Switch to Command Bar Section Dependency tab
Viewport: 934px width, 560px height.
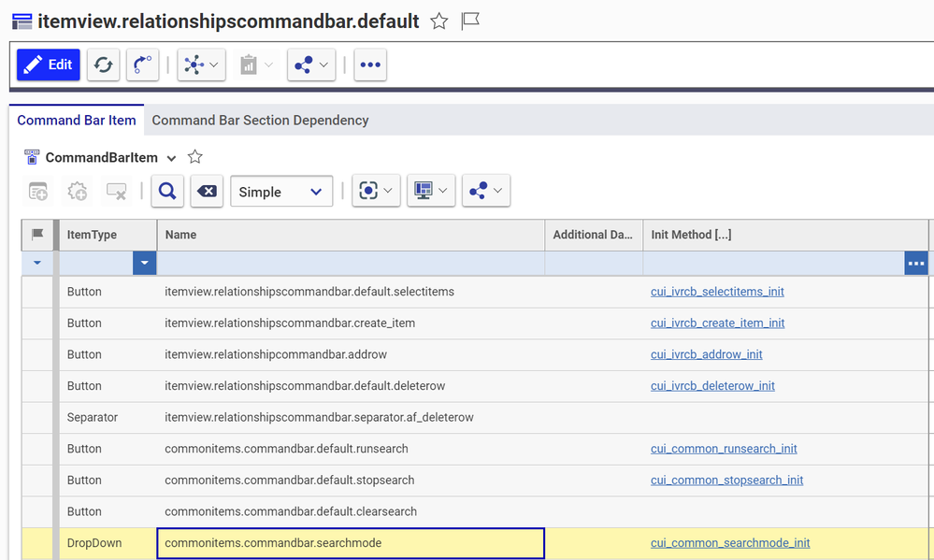260,120
